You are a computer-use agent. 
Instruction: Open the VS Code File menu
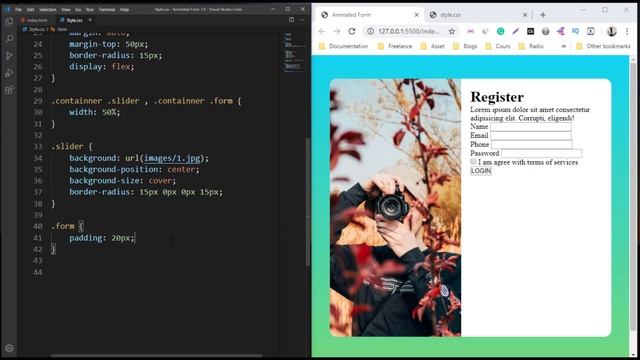(x=18, y=9)
